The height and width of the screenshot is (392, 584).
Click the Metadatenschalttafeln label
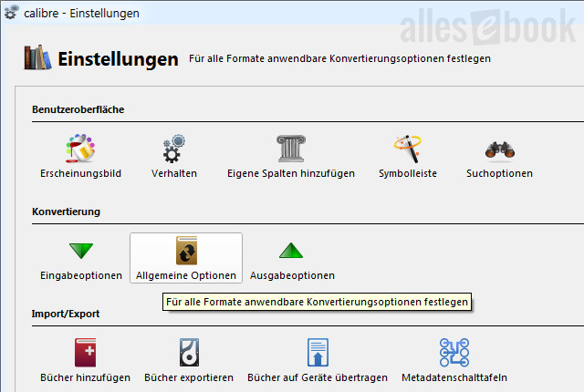(454, 377)
